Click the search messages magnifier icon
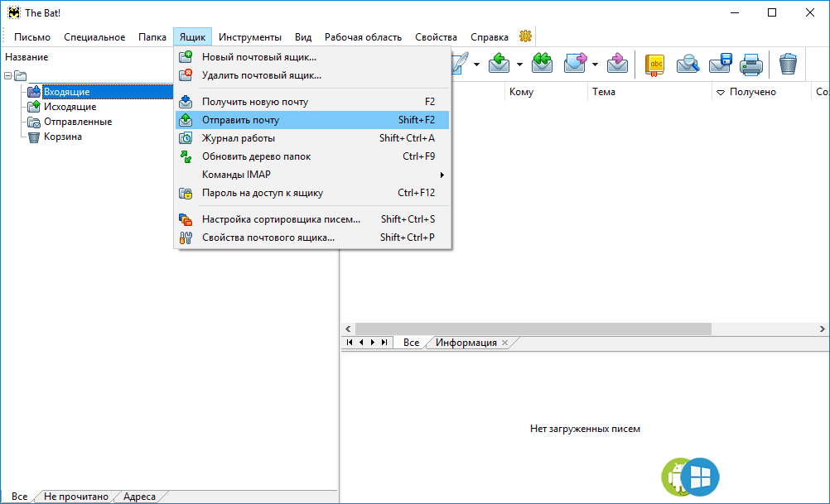 688,64
